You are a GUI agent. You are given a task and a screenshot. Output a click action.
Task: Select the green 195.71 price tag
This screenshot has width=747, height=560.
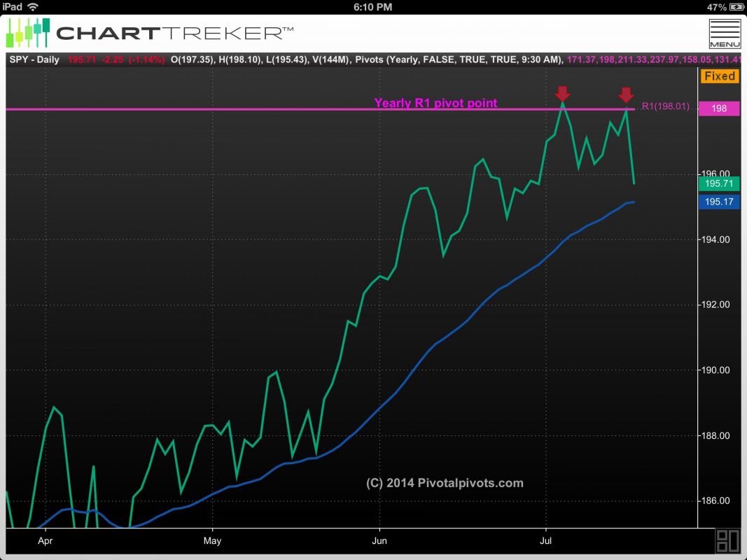click(718, 183)
